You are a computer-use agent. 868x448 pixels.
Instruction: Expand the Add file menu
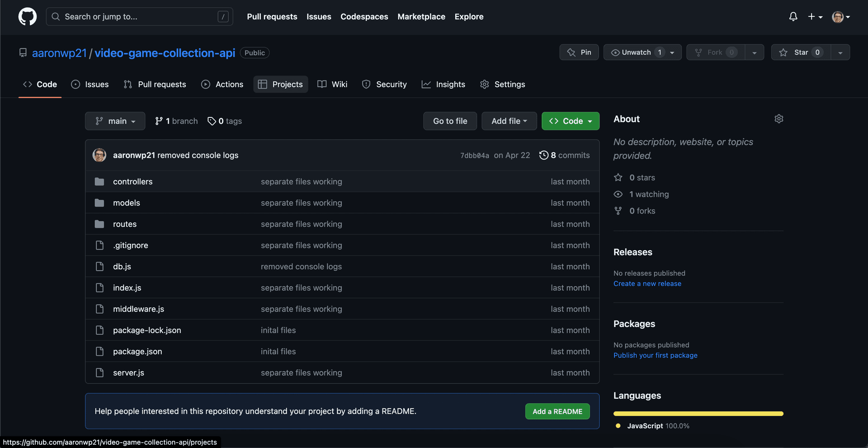pyautogui.click(x=509, y=121)
